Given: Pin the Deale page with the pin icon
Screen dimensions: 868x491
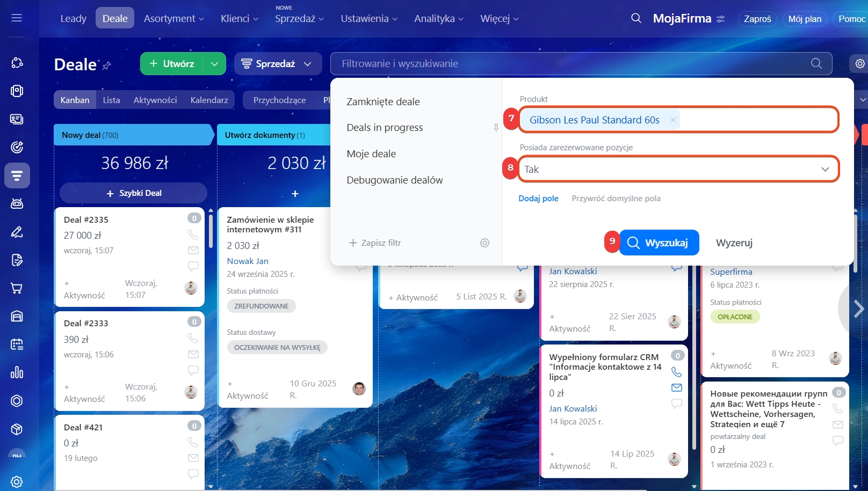Looking at the screenshot, I should 106,65.
